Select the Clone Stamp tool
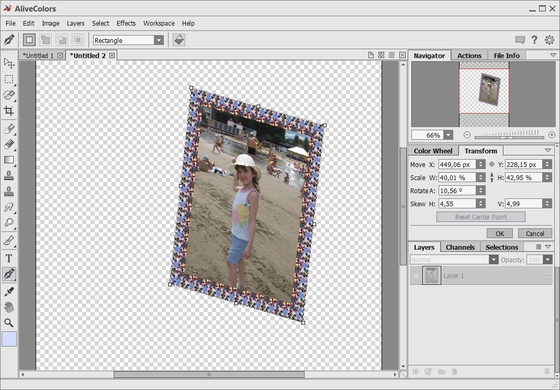Viewport: 560px width, 390px height. [9, 176]
